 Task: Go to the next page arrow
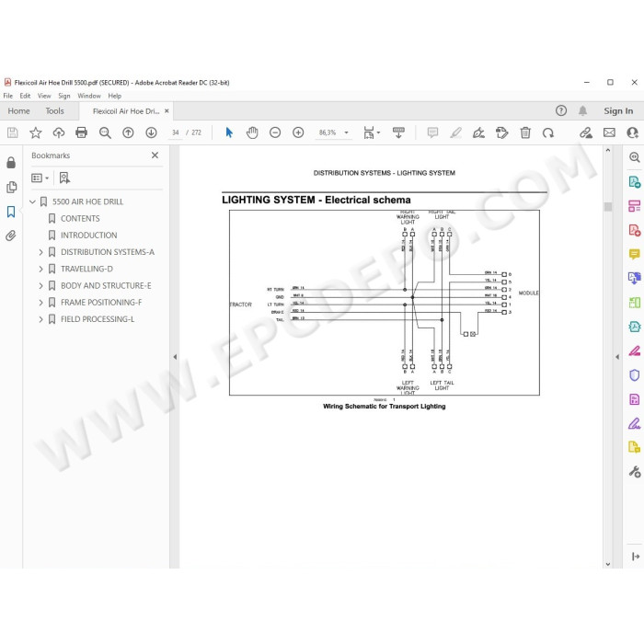[151, 132]
